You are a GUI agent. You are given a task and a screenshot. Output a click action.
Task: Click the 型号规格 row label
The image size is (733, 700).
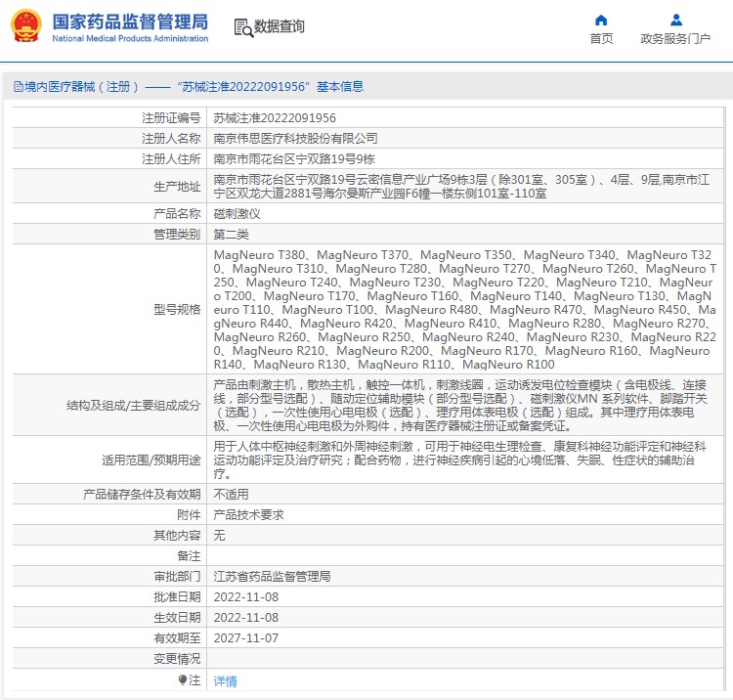177,310
